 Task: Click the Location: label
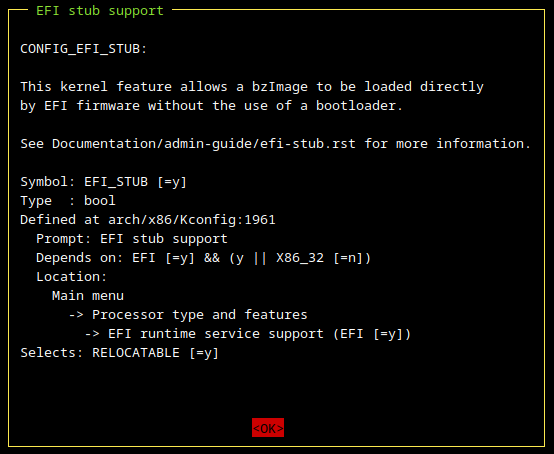click(x=71, y=277)
